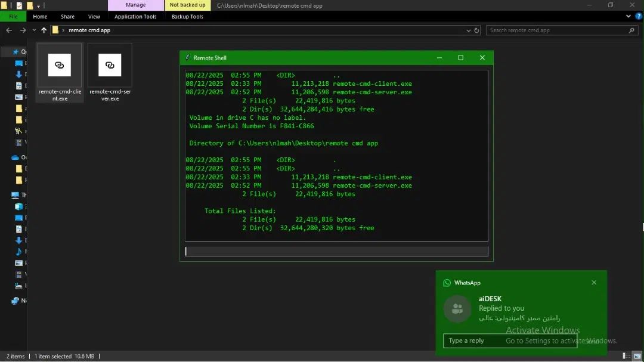The height and width of the screenshot is (362, 644).
Task: Go forward with the Forward arrow
Action: [x=23, y=30]
